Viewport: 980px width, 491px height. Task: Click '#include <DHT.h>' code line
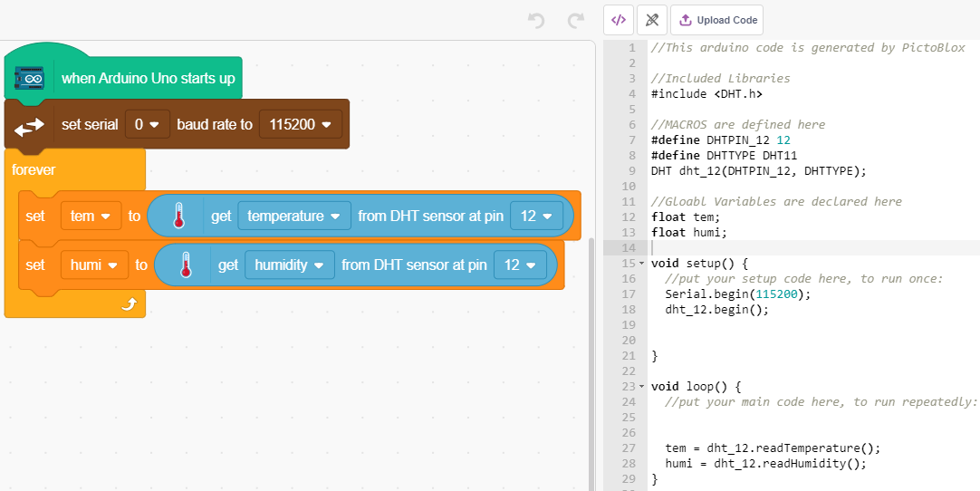(706, 94)
